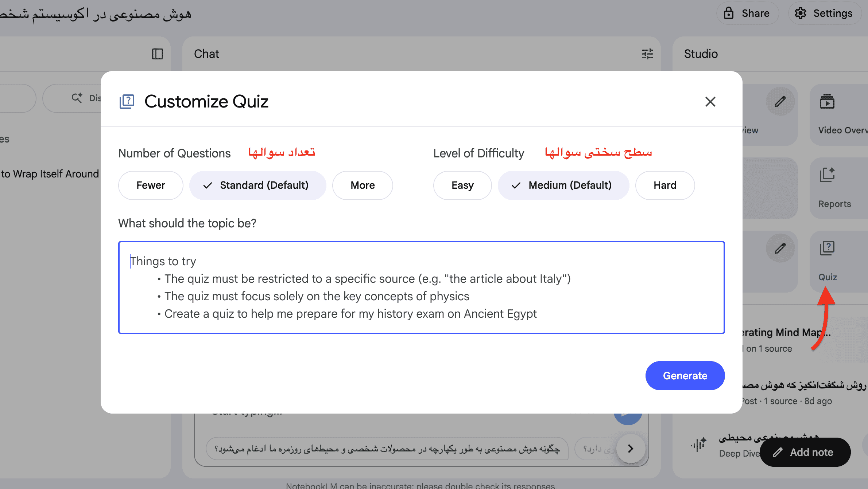Collapse the sources side panel icon

point(157,54)
